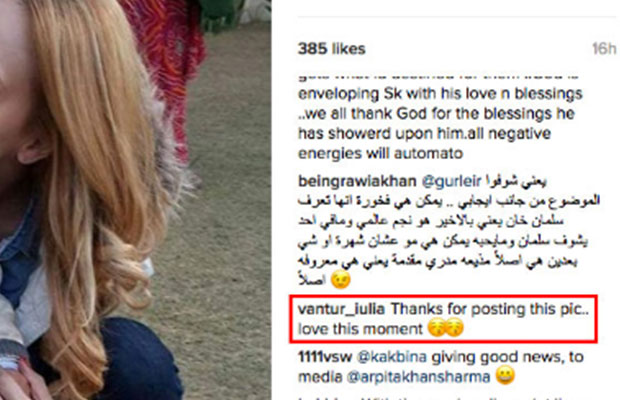Open the @gurleir mention
The image size is (620, 400).
[452, 181]
